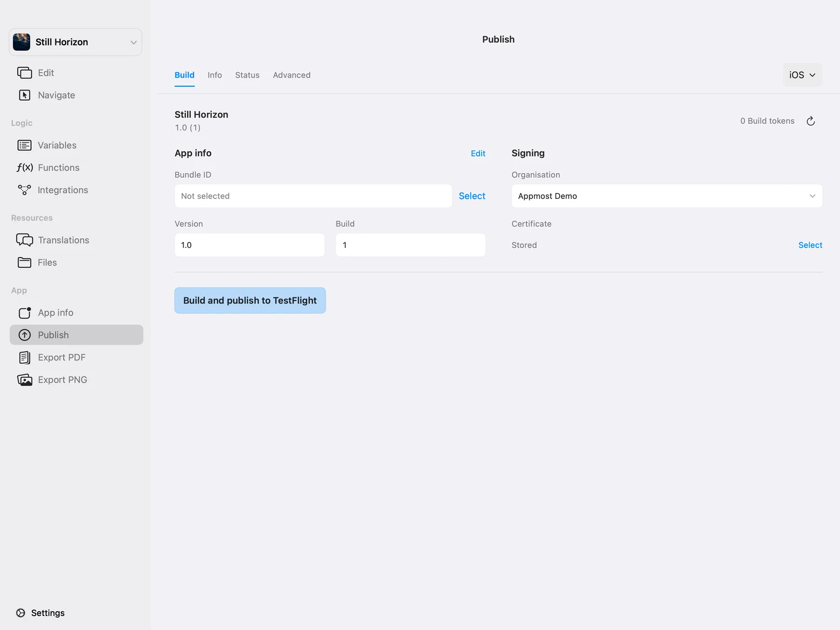Image resolution: width=840 pixels, height=630 pixels.
Task: Click the Bundle ID Not selected field
Action: pyautogui.click(x=313, y=196)
